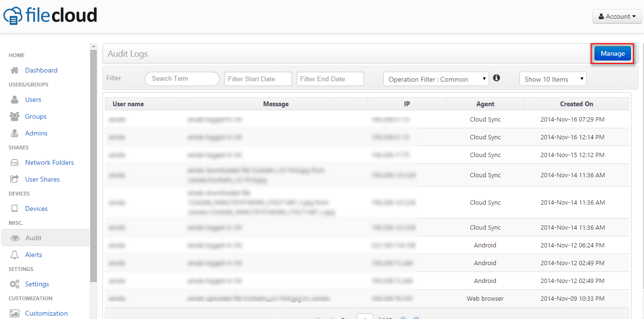Viewport: 644px width, 319px height.
Task: Click the Settings gears icon
Action: 14,284
